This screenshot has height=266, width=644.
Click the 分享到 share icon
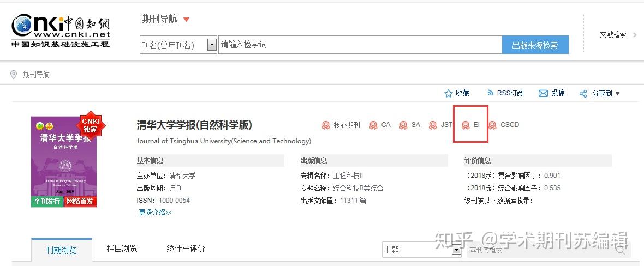[583, 94]
